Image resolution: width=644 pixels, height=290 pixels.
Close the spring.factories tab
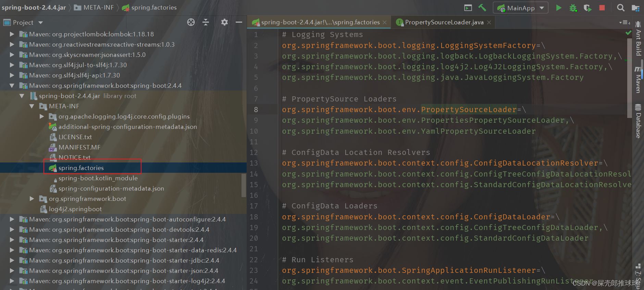pos(385,22)
